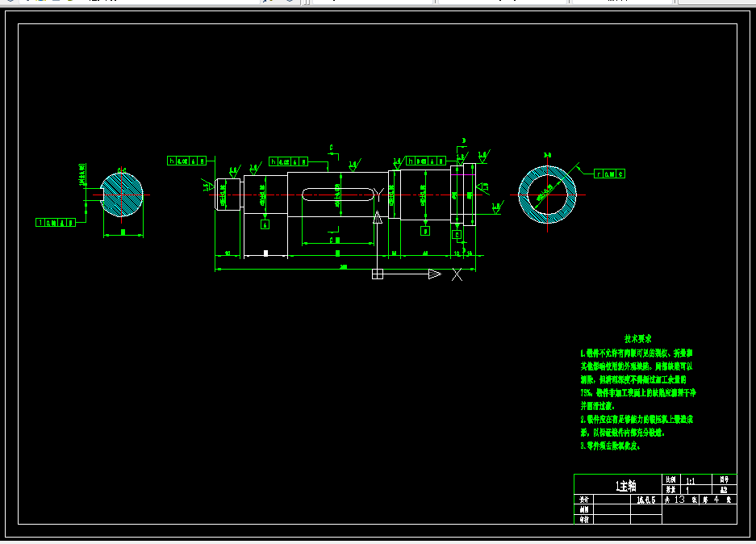Select the overall length dimension line of the shaft
This screenshot has width=756, height=544.
point(345,269)
